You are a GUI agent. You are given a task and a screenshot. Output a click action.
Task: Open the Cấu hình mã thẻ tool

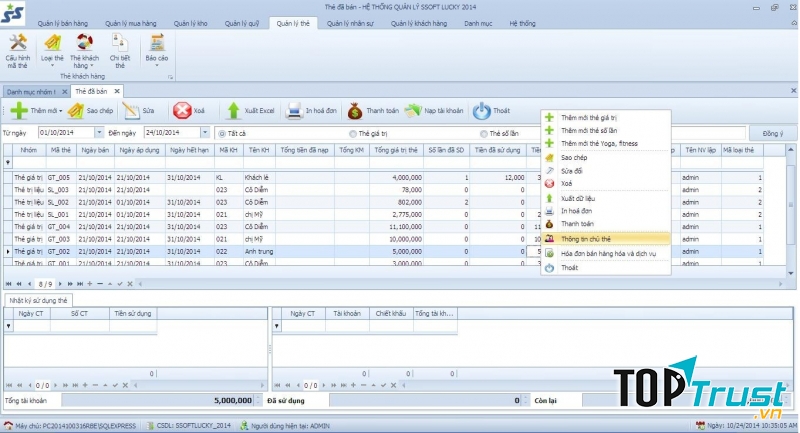coord(18,51)
